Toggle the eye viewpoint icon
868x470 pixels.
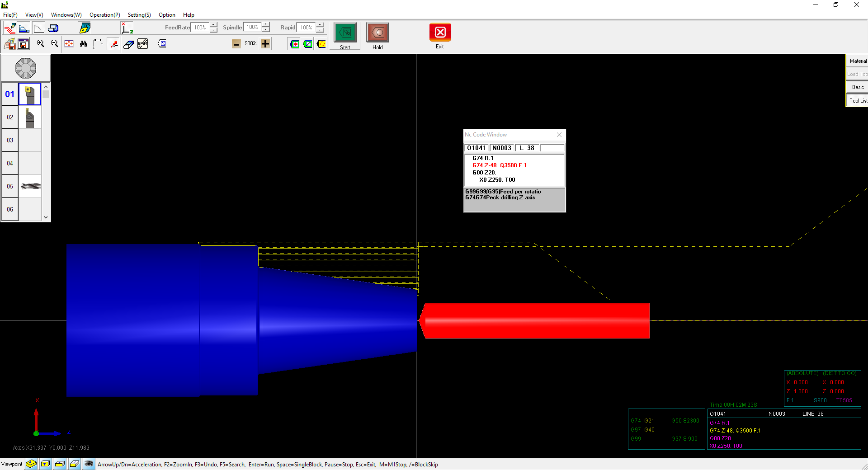pos(89,464)
